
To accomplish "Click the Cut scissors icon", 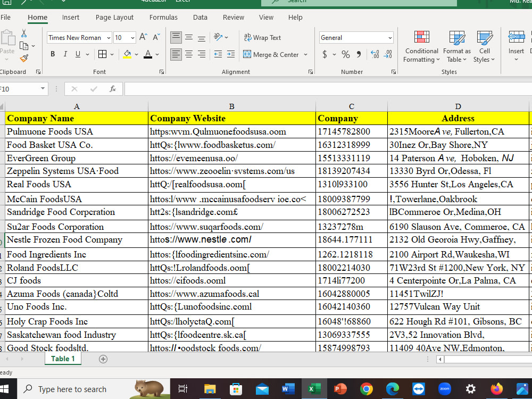I will [24, 33].
